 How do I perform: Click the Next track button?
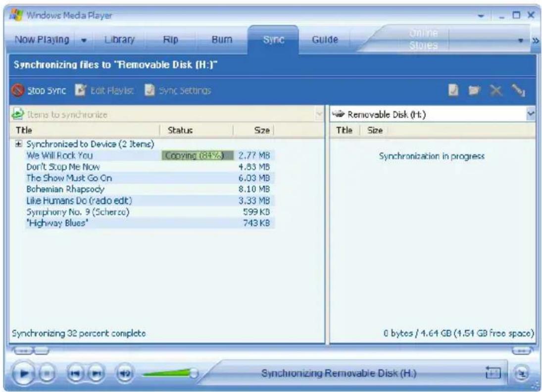[97, 373]
